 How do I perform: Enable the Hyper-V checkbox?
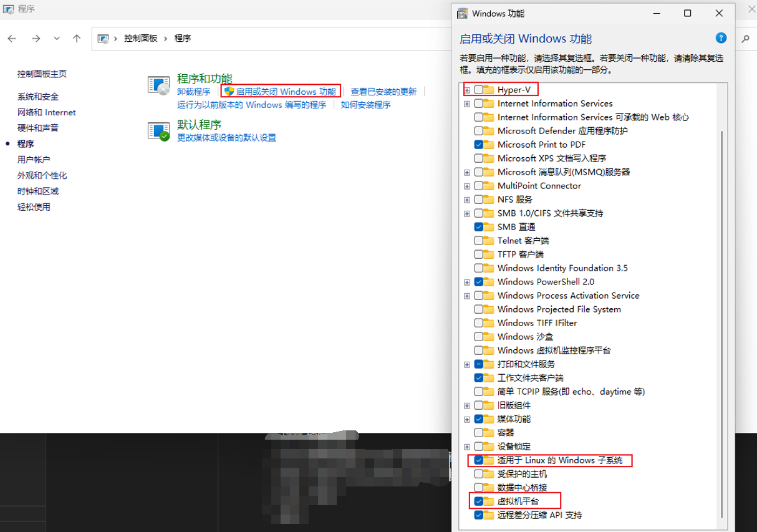pos(478,90)
